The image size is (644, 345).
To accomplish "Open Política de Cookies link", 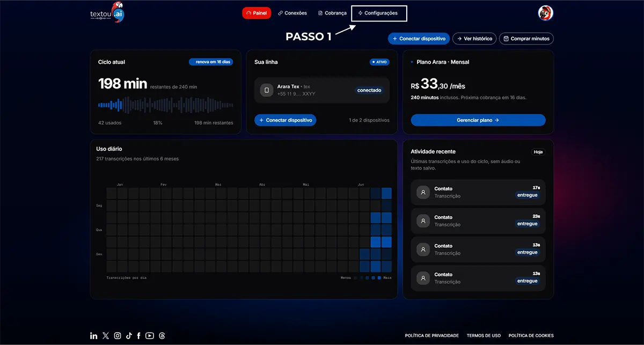I will point(531,336).
